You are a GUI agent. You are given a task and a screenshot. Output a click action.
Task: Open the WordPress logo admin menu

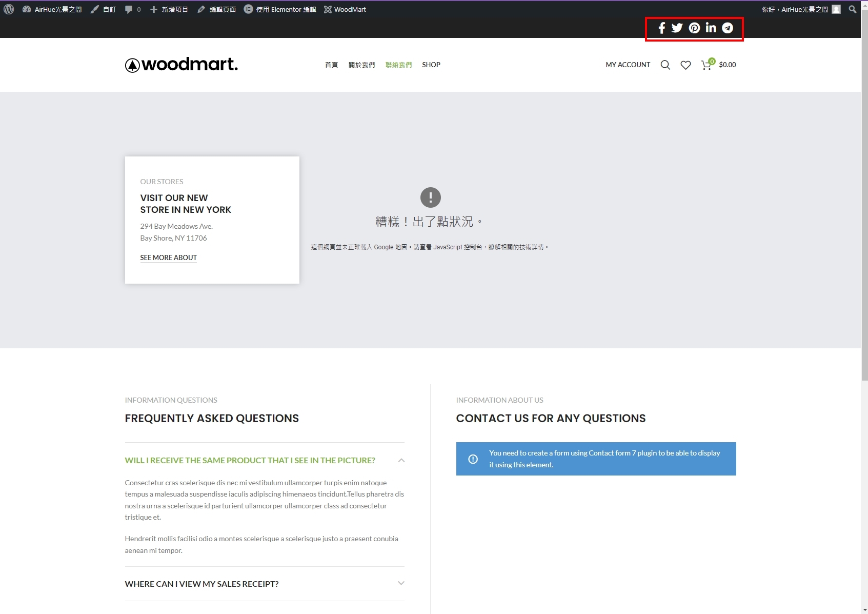pos(9,9)
